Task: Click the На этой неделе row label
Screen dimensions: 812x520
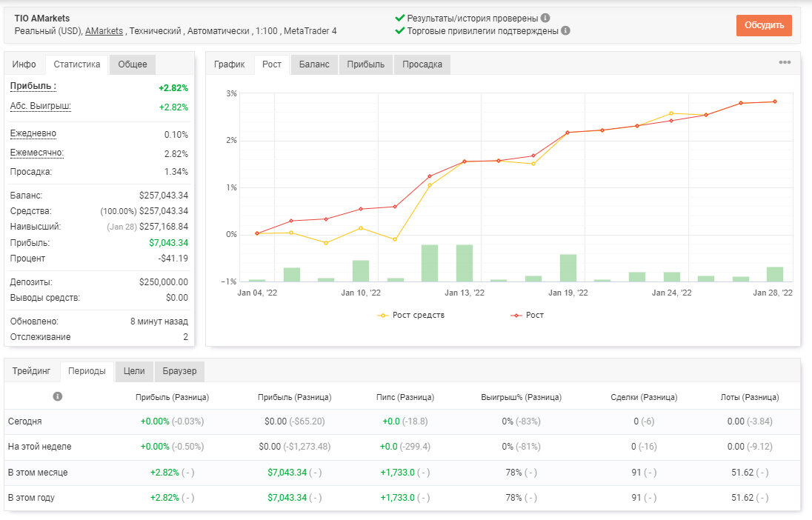Action: click(40, 447)
